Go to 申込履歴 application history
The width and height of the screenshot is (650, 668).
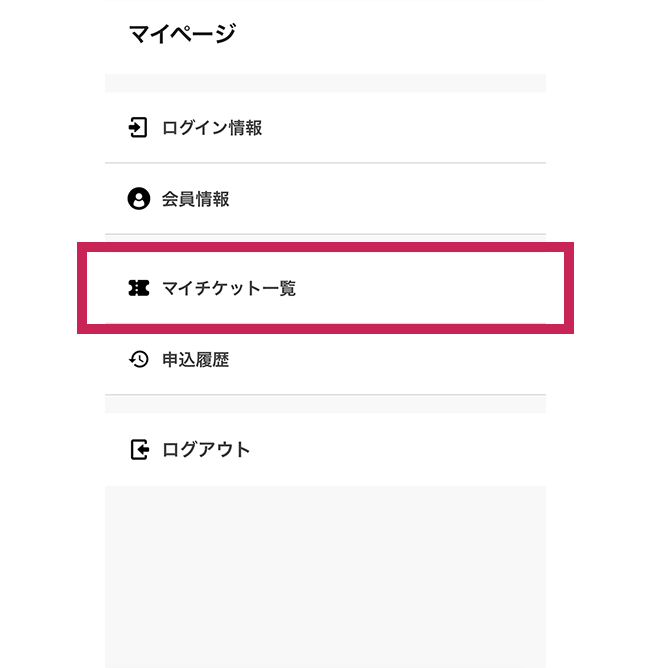pos(196,359)
